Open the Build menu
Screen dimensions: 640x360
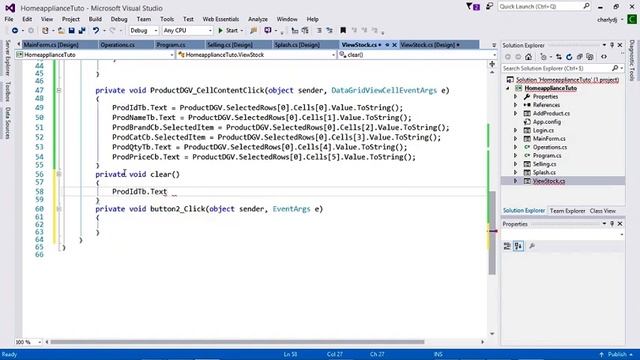[95, 19]
